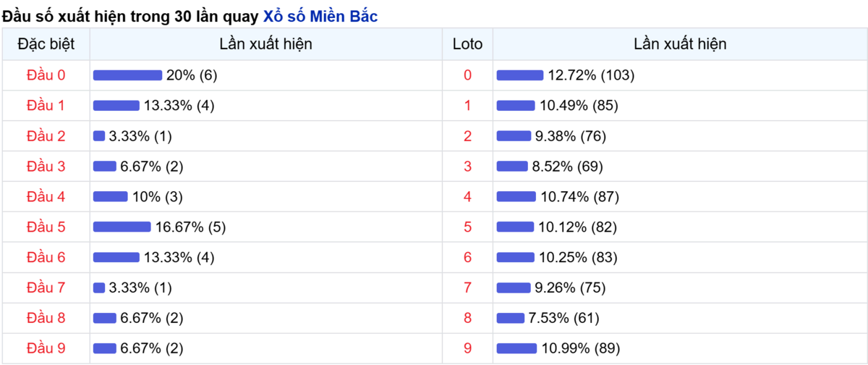868x365 pixels.
Task: Click the Loto column header
Action: tap(467, 44)
